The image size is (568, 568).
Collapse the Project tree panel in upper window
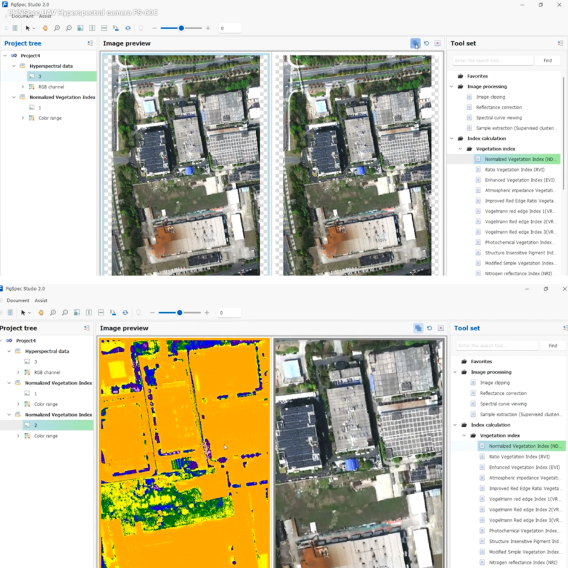[90, 43]
